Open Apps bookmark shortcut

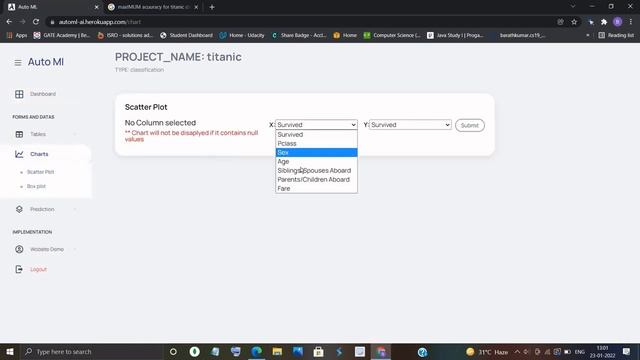click(x=17, y=36)
